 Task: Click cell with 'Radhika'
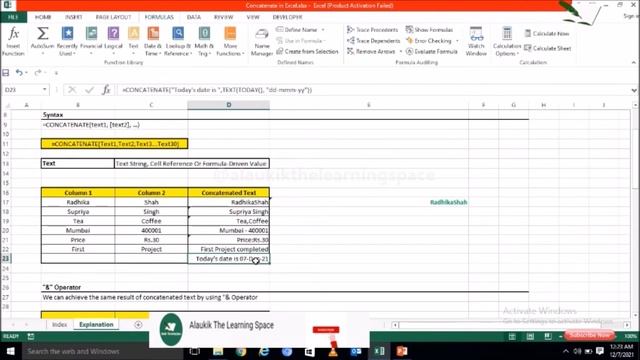(78, 202)
